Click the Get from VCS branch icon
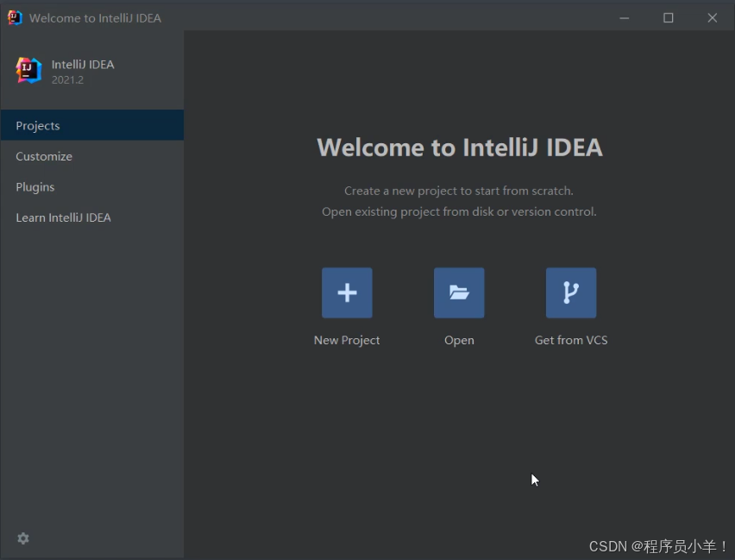This screenshot has height=560, width=735. pyautogui.click(x=571, y=293)
